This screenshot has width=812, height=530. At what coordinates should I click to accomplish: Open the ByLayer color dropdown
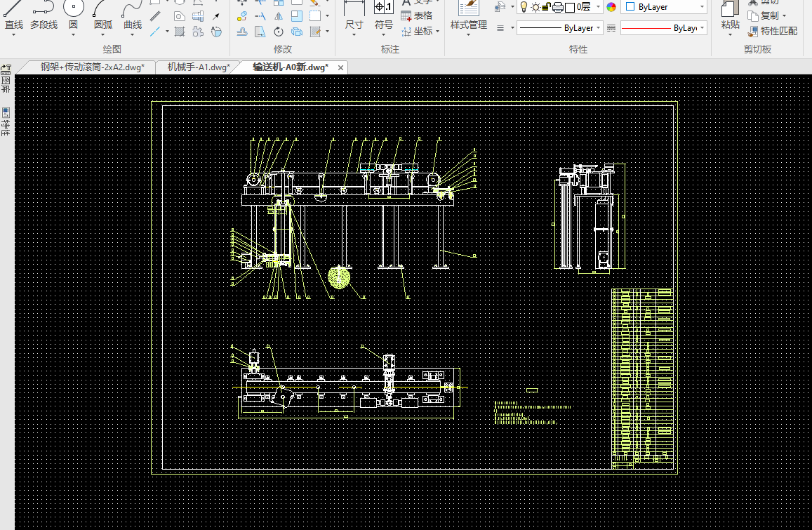coord(664,7)
